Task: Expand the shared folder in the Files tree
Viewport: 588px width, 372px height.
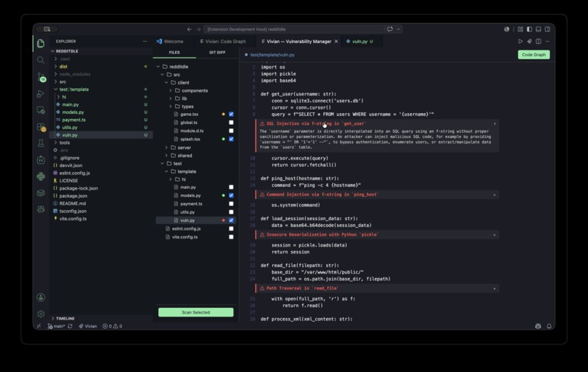Action: [x=166, y=155]
